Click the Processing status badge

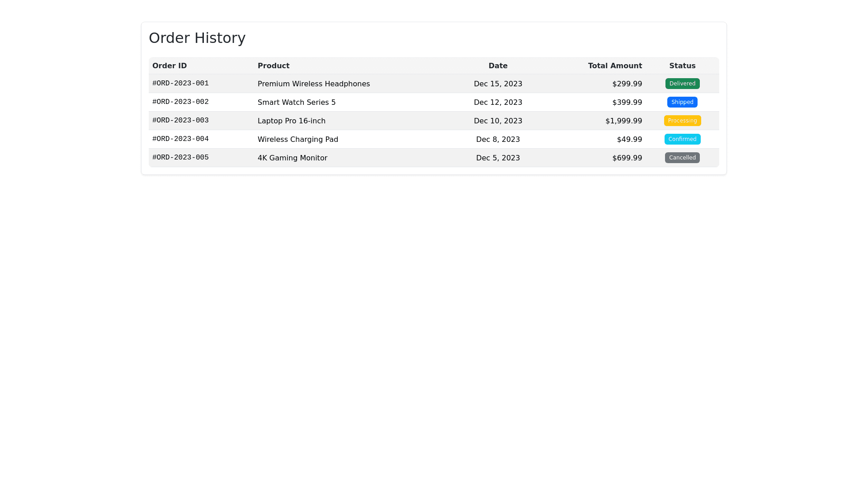coord(682,121)
